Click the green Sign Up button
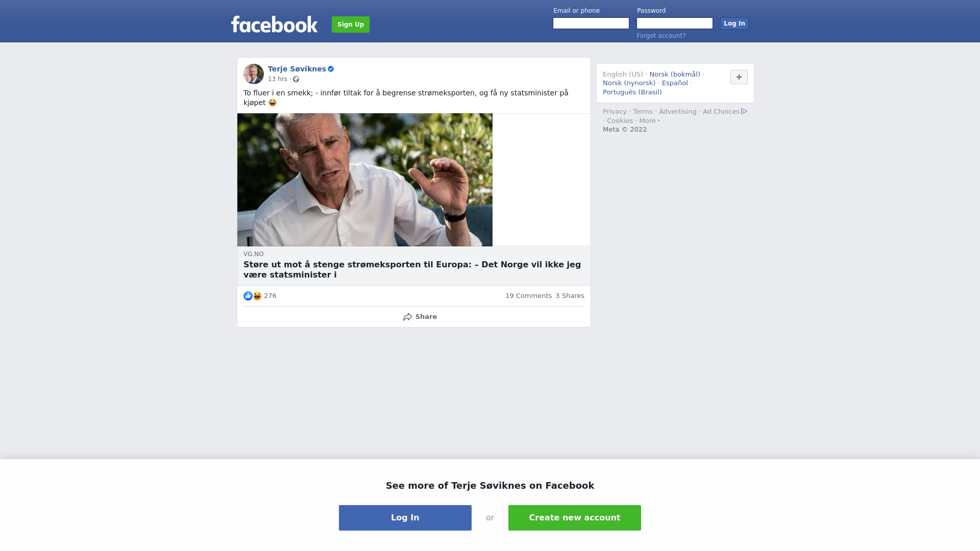980x551 pixels. (351, 24)
